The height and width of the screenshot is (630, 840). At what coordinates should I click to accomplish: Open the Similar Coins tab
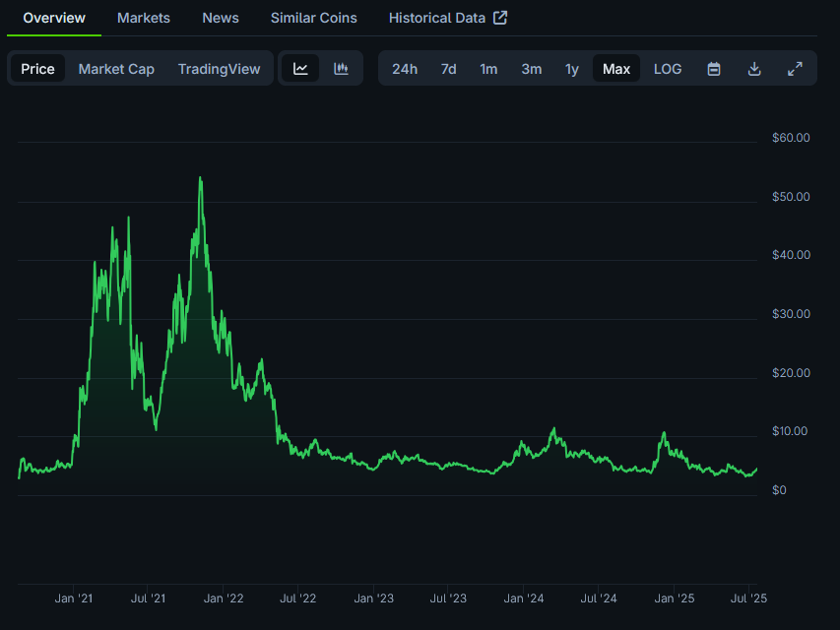pyautogui.click(x=314, y=18)
